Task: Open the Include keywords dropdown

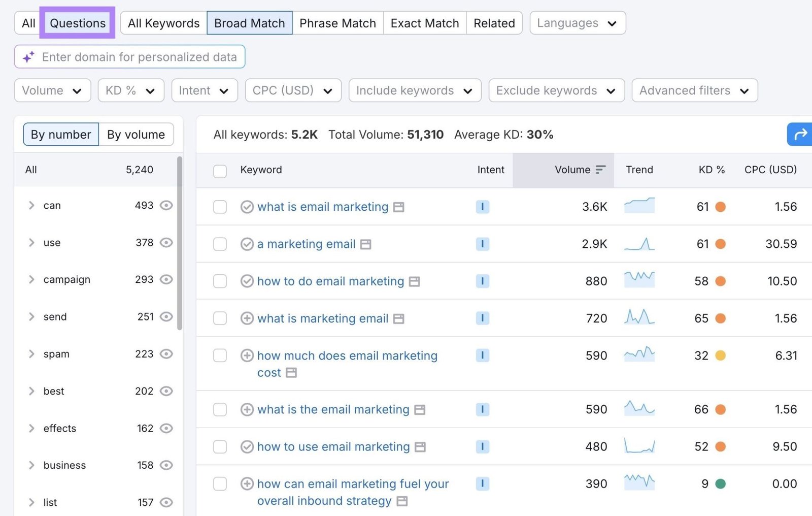Action: (x=415, y=90)
